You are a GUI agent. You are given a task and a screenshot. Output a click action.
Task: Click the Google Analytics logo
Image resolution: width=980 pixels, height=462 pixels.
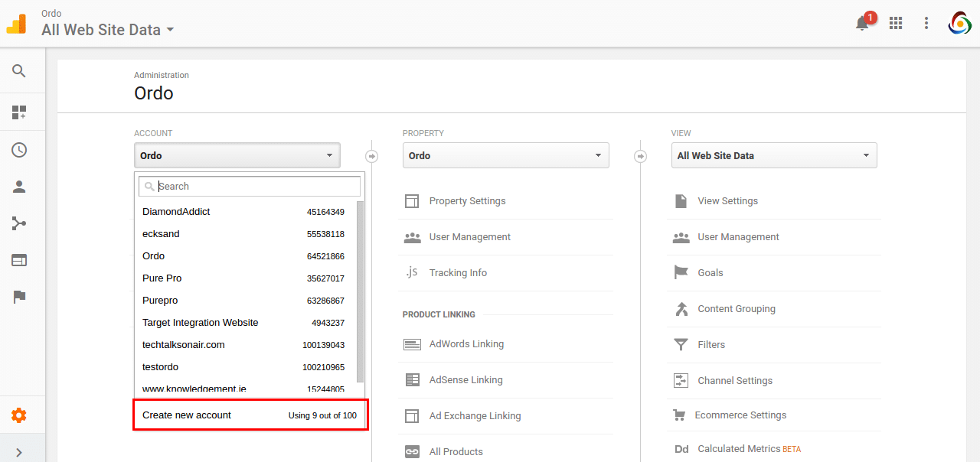(16, 24)
